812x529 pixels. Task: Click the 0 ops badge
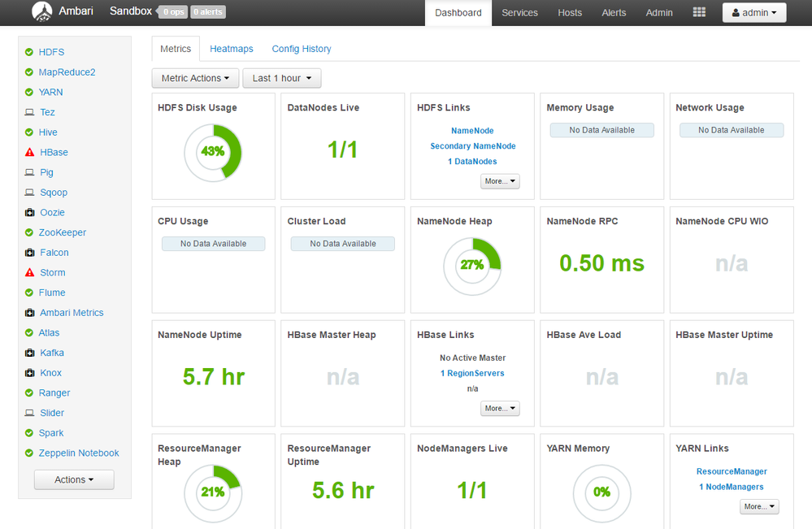pos(173,12)
